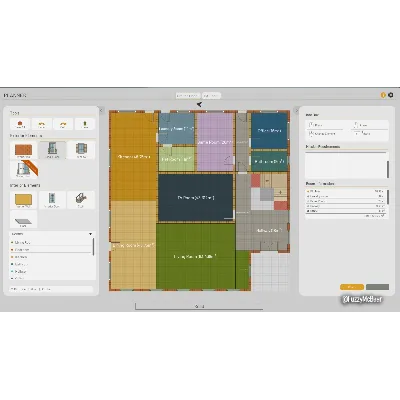Pick the locked exterior item with orange ribbon
This screenshot has height=400, width=400.
pos(24,169)
